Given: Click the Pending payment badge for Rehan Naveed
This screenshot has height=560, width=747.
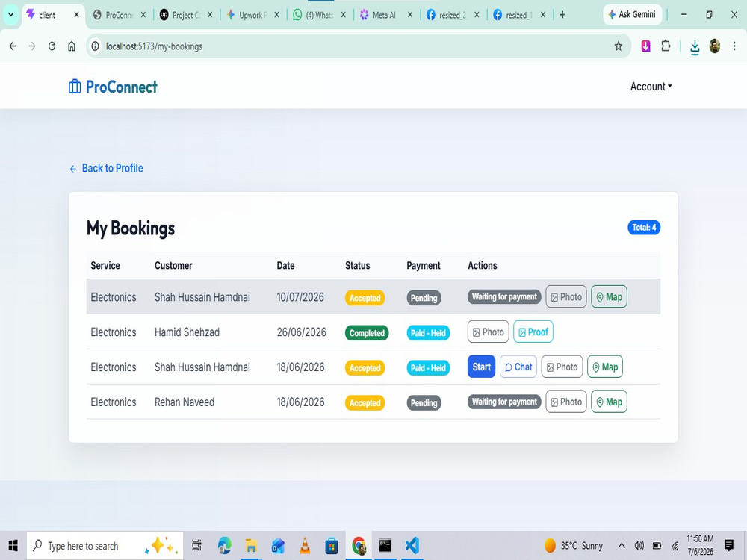Looking at the screenshot, I should click(424, 403).
